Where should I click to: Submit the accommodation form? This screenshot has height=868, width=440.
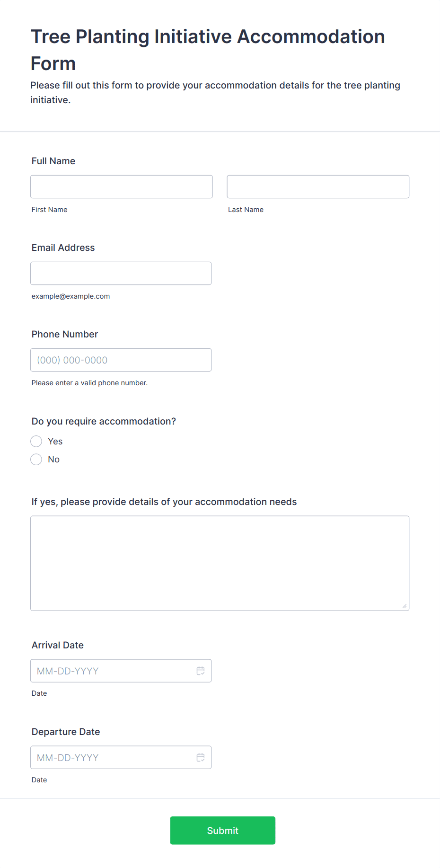coord(223,831)
